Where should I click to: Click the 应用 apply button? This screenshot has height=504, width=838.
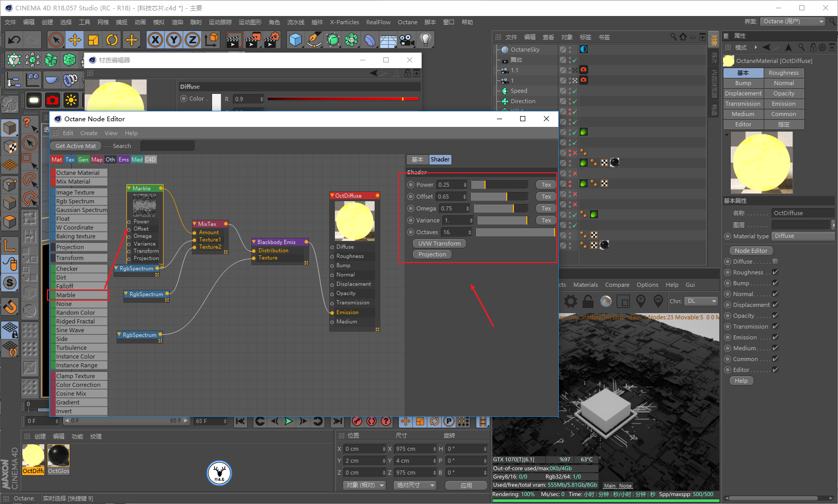pyautogui.click(x=466, y=485)
